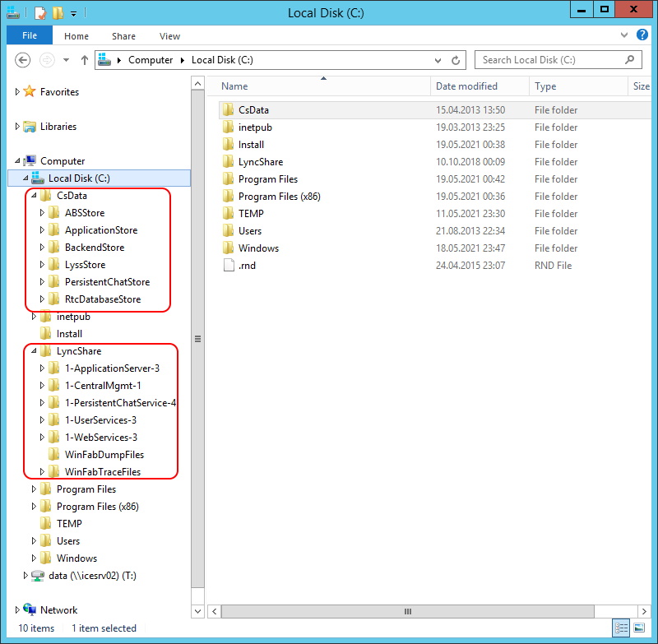Expand Favorites in navigation pane
Image resolution: width=658 pixels, height=644 pixels.
[x=16, y=91]
